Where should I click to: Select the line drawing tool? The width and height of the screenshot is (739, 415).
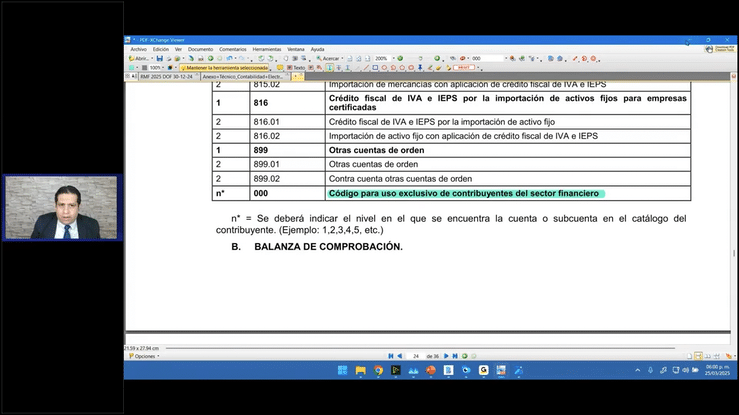point(367,67)
